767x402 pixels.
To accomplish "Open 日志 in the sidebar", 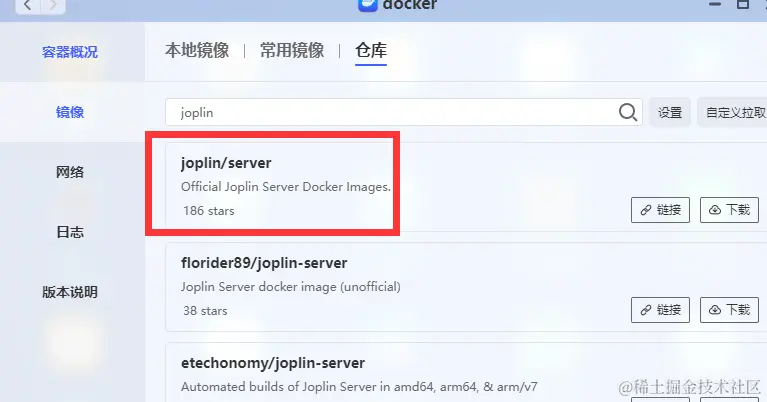I will click(x=70, y=232).
